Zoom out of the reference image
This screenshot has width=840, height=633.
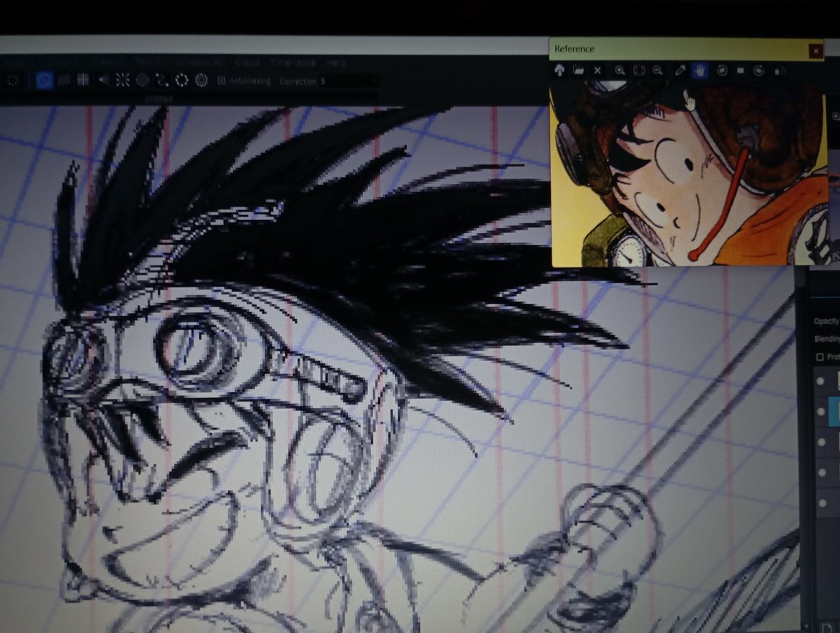[657, 70]
